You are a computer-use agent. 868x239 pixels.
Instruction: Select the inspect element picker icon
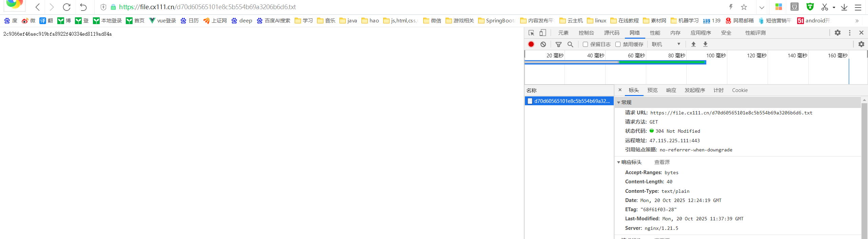531,33
